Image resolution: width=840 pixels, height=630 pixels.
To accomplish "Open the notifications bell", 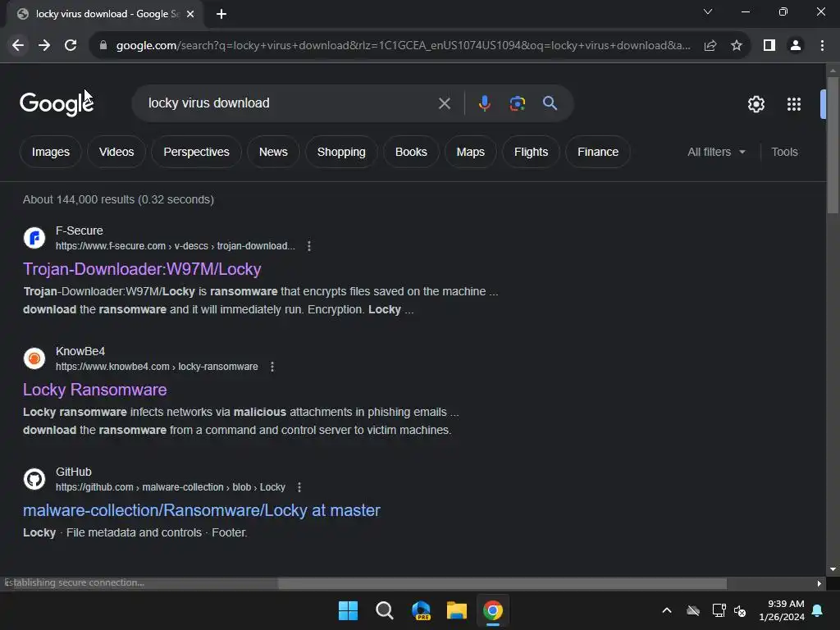I will tap(818, 610).
